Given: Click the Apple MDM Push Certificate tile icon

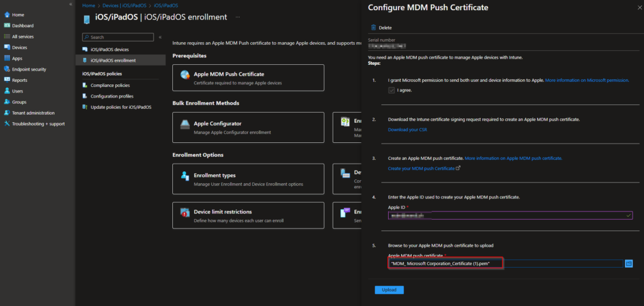Looking at the screenshot, I should (x=186, y=75).
